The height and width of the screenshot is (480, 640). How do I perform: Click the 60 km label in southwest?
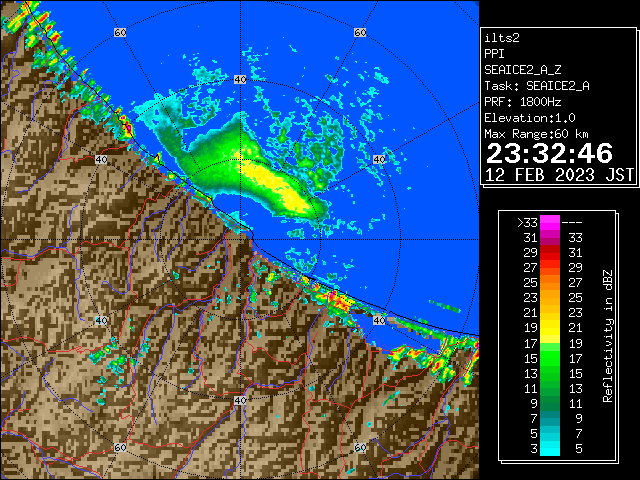pyautogui.click(x=120, y=447)
